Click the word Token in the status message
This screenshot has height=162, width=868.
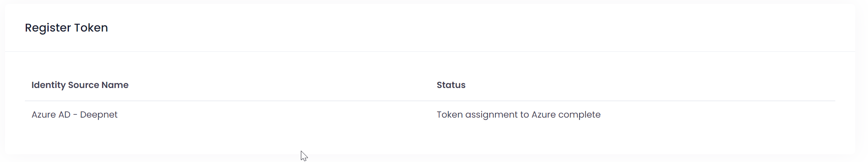[450, 114]
